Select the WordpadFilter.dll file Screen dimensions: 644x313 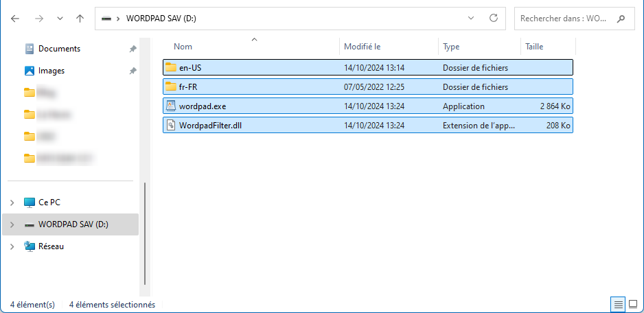pos(367,126)
